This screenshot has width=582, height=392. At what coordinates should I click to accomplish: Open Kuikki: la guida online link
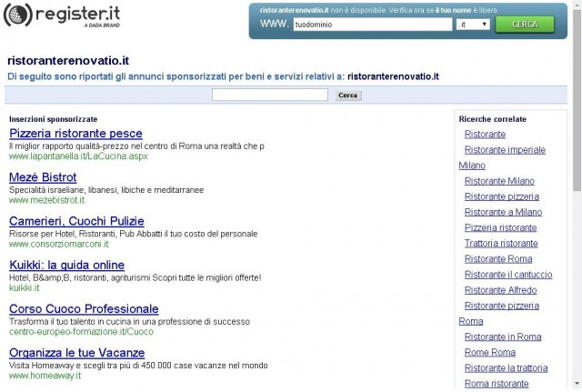66,265
